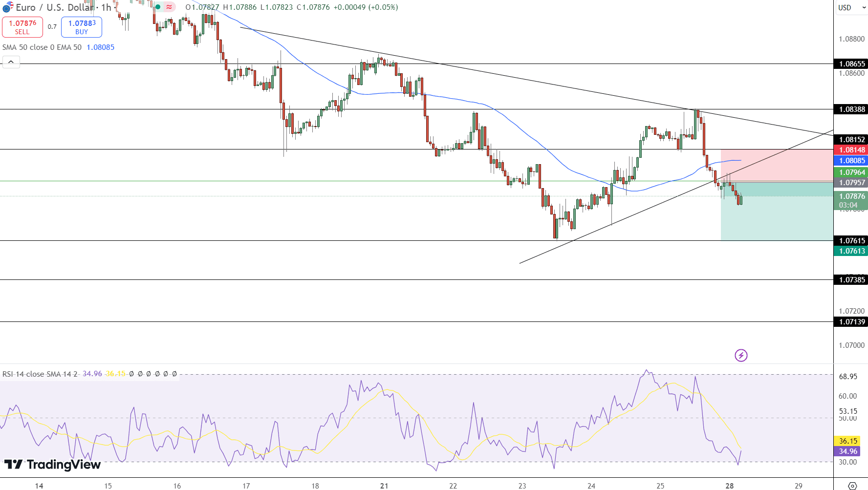Click the gray 1.07957 entry price label

[x=851, y=183]
